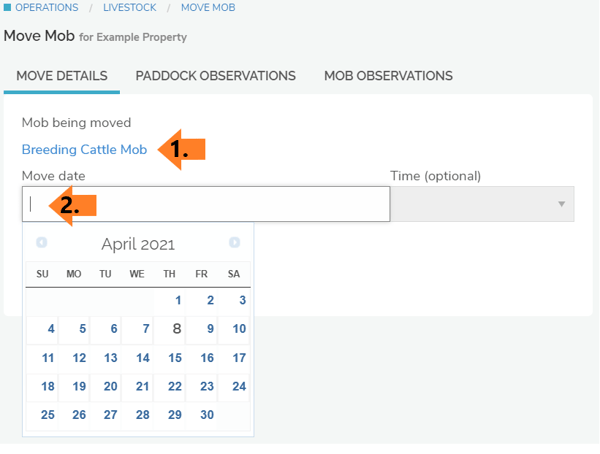Select the Move Details tab
Image resolution: width=600 pixels, height=454 pixels.
[x=62, y=76]
